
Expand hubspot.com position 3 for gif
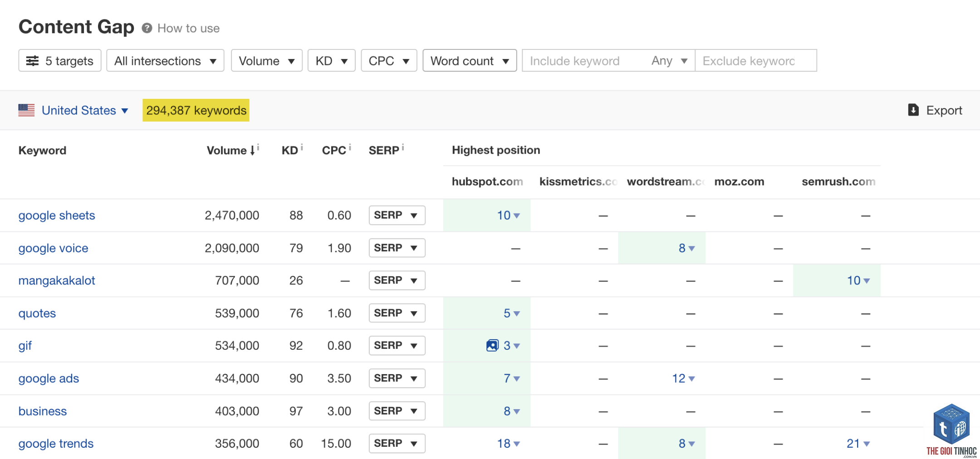click(x=512, y=346)
